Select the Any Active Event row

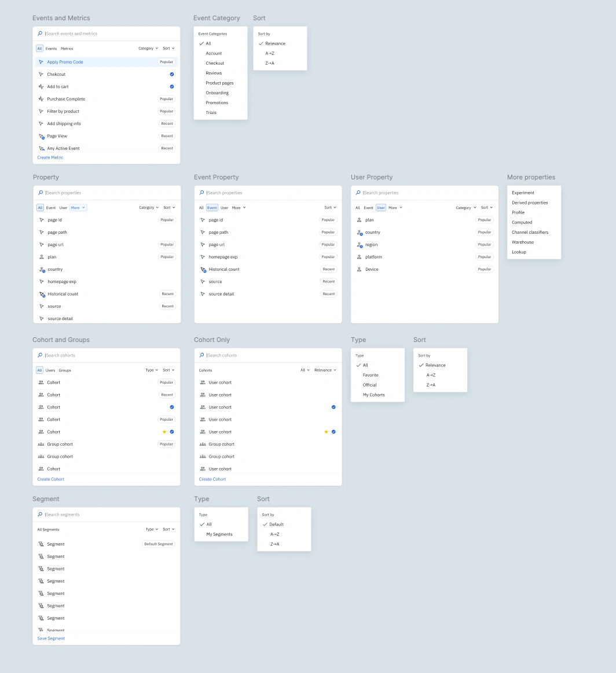[107, 148]
